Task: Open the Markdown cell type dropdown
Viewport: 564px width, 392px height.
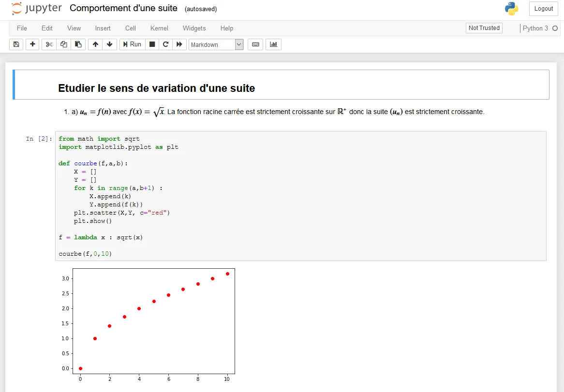Action: [216, 44]
